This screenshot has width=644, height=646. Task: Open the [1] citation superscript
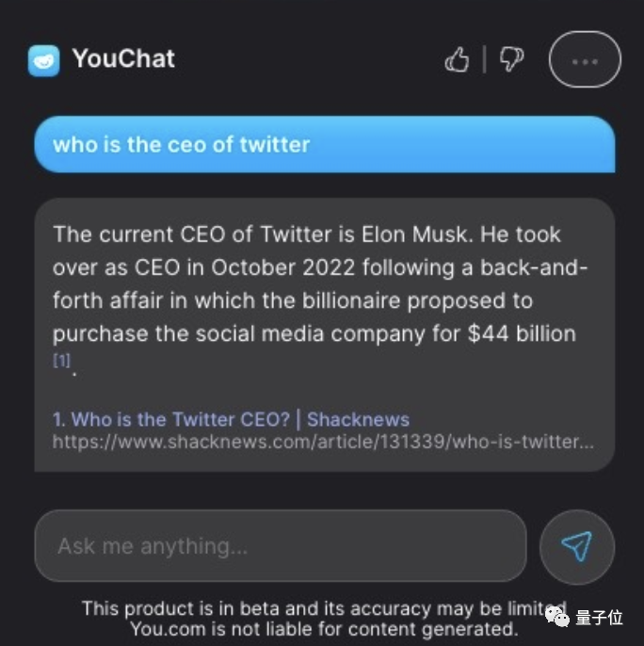62,361
